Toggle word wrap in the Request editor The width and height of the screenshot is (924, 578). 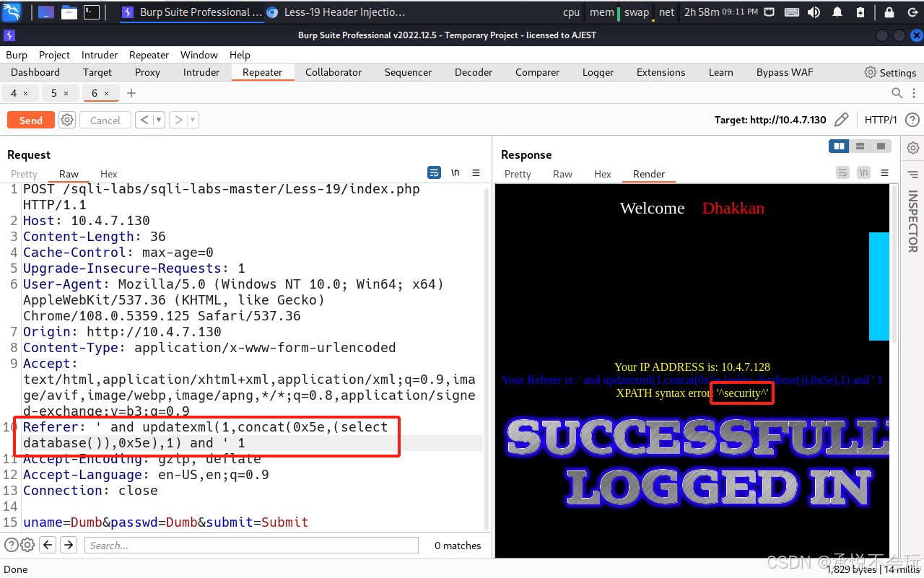(434, 172)
